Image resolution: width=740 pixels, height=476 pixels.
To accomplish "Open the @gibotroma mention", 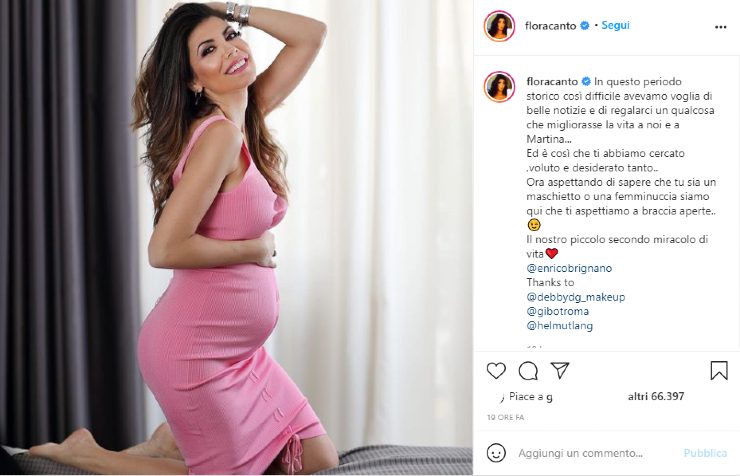I will 557,311.
